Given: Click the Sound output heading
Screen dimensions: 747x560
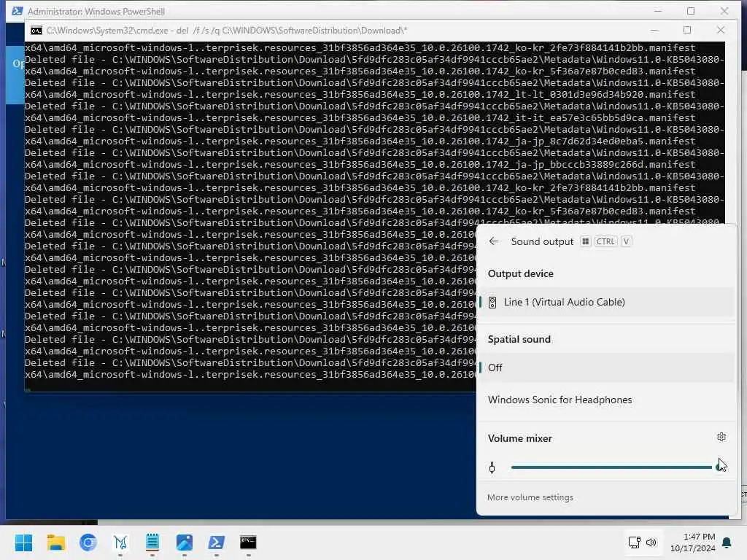Looking at the screenshot, I should pyautogui.click(x=542, y=241).
